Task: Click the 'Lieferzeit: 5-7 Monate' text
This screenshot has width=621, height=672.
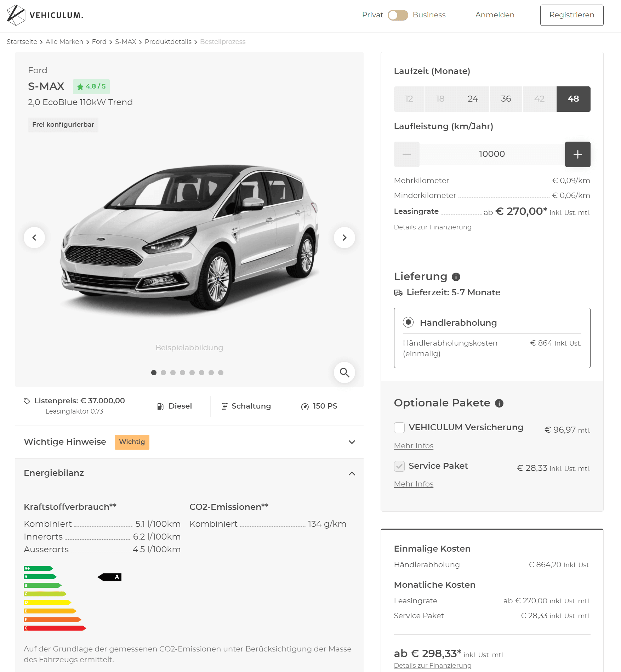Action: point(454,293)
